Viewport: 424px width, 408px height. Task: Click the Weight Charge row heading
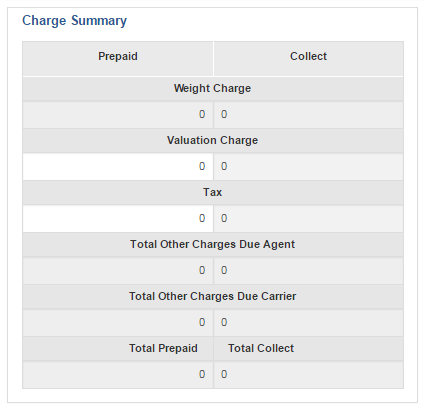(x=212, y=88)
